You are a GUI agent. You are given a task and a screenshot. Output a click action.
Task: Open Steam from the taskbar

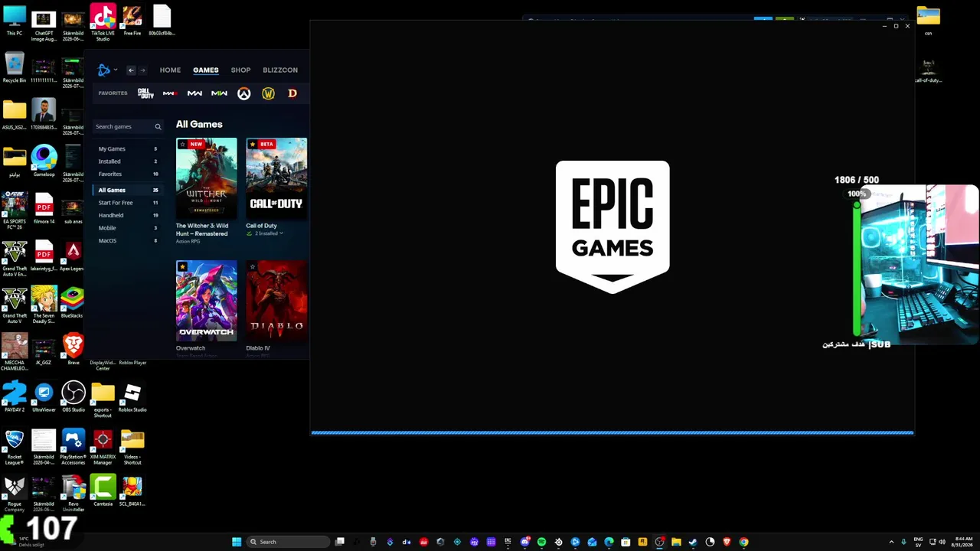(x=693, y=542)
